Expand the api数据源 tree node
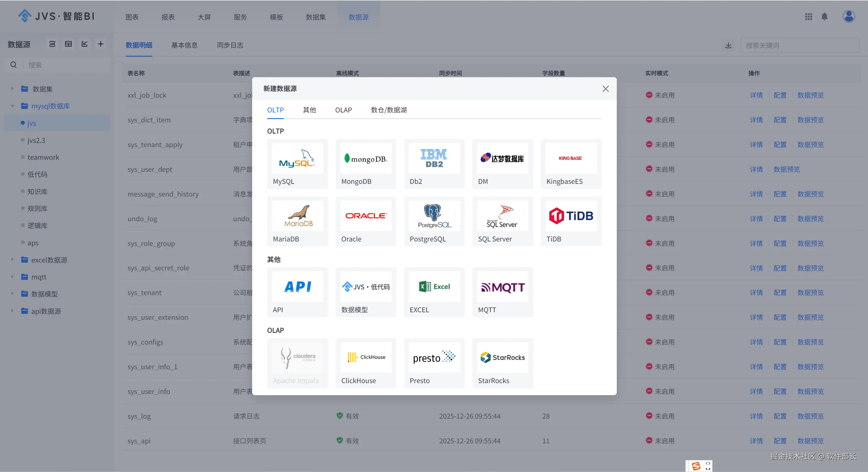Viewport: 868px width, 472px height. 12,311
